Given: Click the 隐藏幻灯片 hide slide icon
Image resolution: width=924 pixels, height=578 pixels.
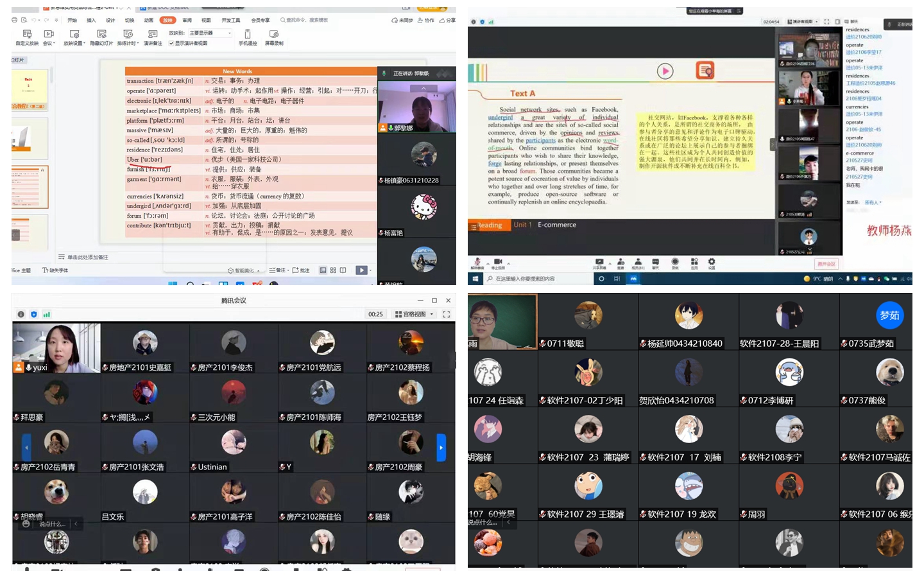Looking at the screenshot, I should coord(101,35).
